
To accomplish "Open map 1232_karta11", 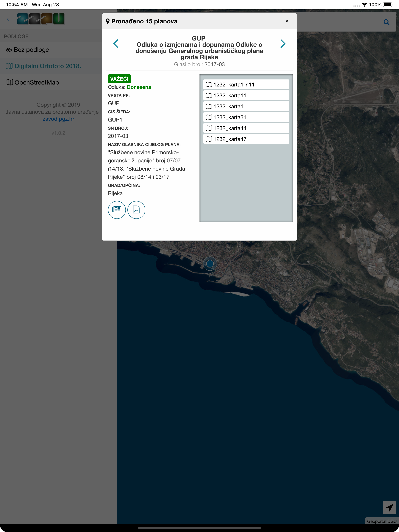I will tap(246, 95).
